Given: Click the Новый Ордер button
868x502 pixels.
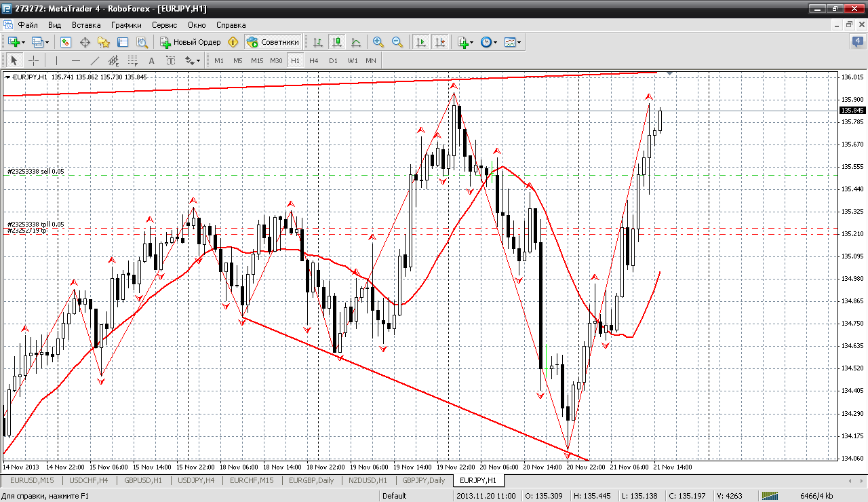Looking at the screenshot, I should click(x=191, y=42).
